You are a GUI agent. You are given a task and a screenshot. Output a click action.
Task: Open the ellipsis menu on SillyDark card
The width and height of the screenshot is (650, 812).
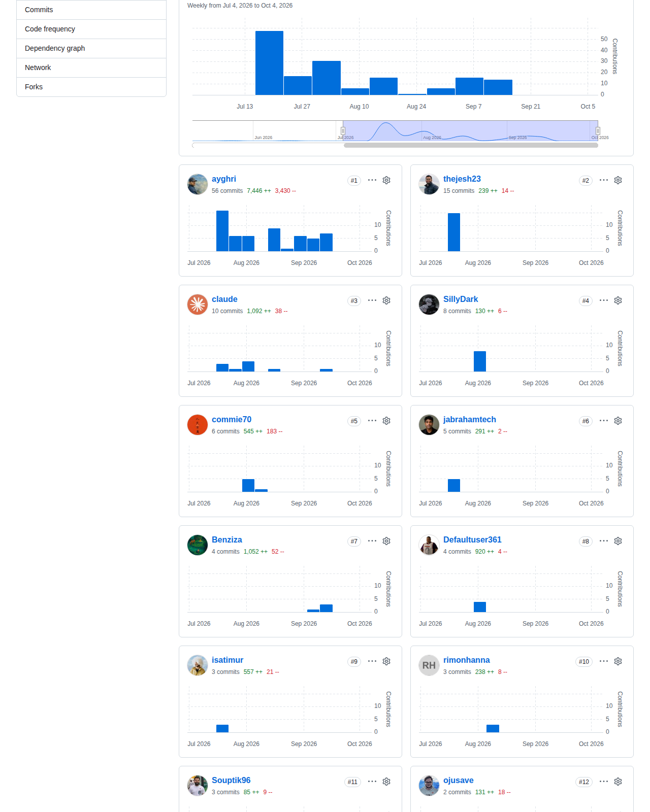pyautogui.click(x=604, y=300)
